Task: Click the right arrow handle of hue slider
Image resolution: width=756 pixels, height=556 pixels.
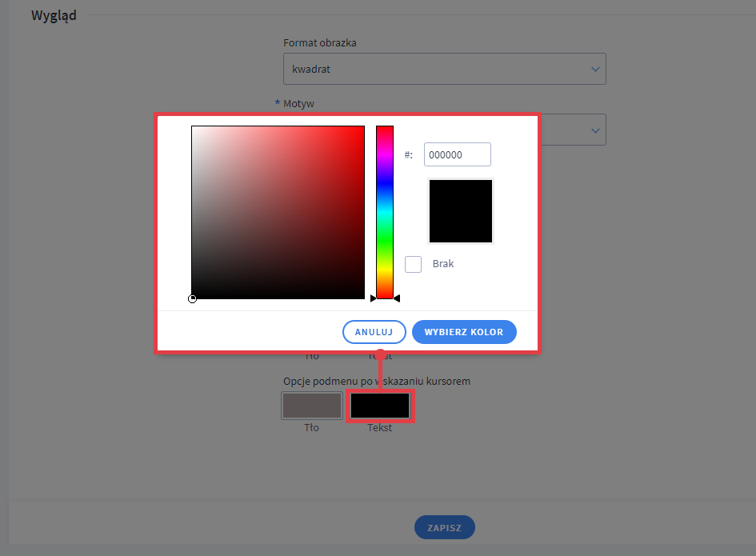Action: [396, 298]
